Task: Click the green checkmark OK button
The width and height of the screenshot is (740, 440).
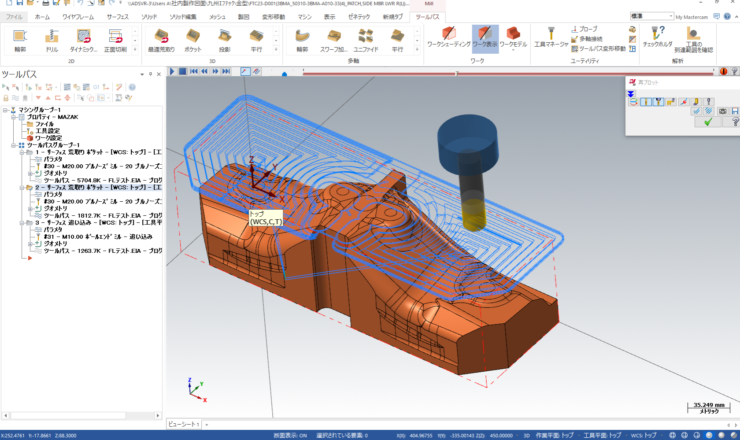Action: pos(708,122)
